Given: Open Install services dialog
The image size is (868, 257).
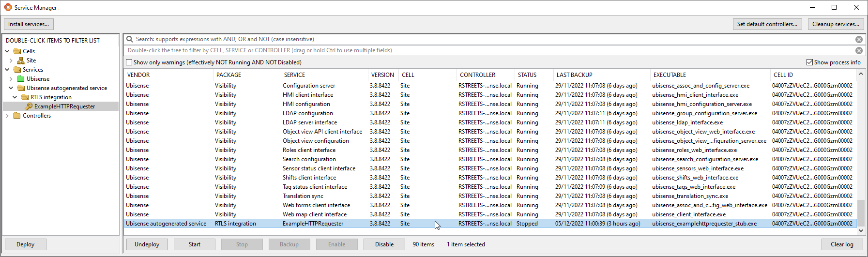Looking at the screenshot, I should 29,24.
